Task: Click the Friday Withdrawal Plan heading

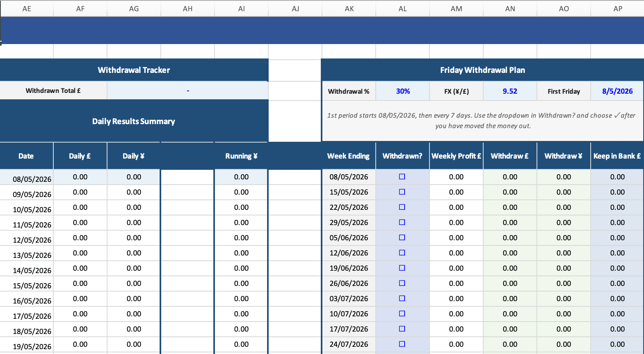Action: coord(483,70)
